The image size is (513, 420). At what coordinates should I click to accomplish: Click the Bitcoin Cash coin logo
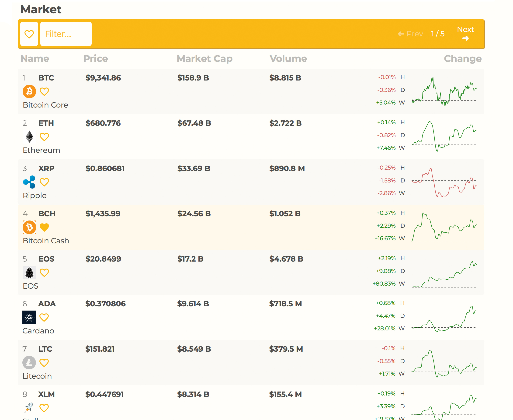pos(29,227)
